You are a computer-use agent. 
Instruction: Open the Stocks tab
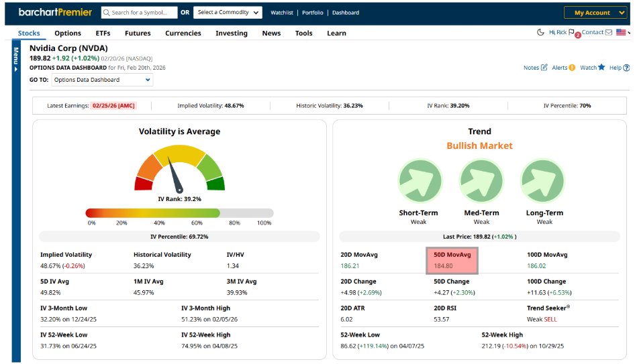point(29,34)
